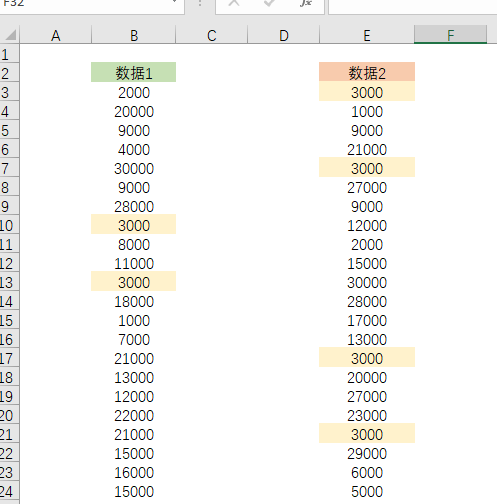Screen dimensions: 497x504
Task: Select cell B16 containing 7000
Action: 133,339
